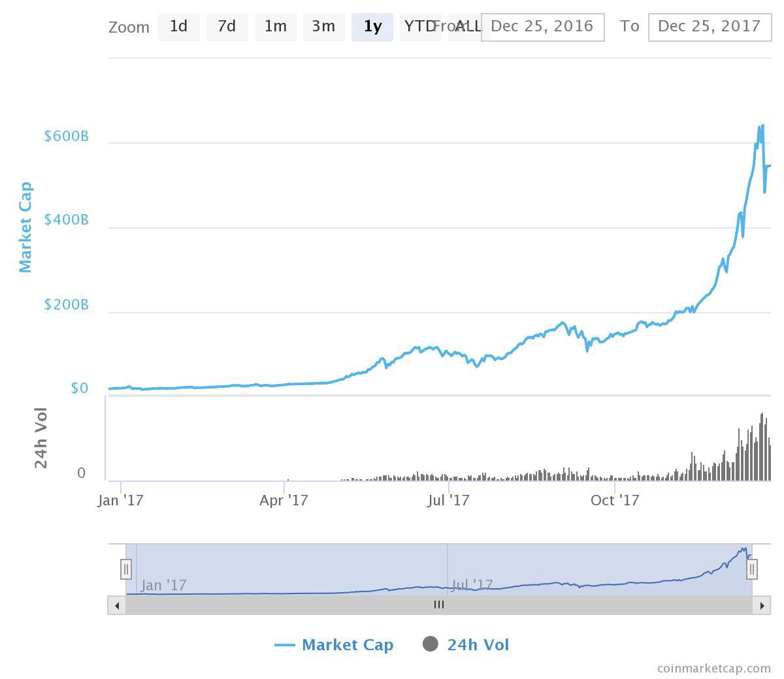Viewport: 784px width, 679px height.
Task: Click the scrollbar left arrow
Action: tap(117, 605)
